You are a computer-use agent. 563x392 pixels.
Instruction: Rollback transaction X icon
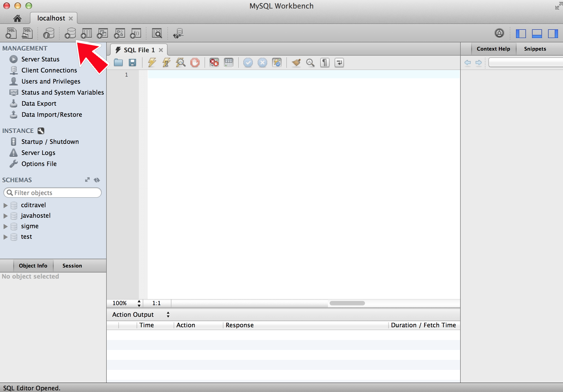coord(262,63)
